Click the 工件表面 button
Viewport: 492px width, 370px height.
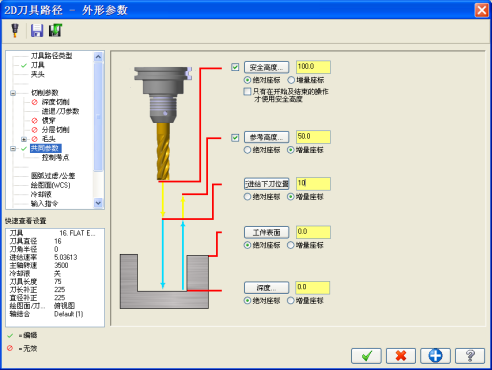point(266,232)
